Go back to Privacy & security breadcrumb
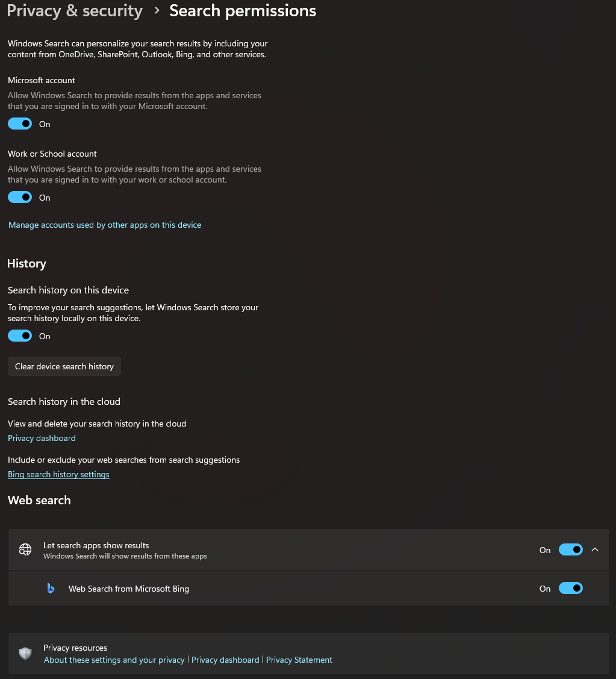616x679 pixels. pyautogui.click(x=75, y=11)
